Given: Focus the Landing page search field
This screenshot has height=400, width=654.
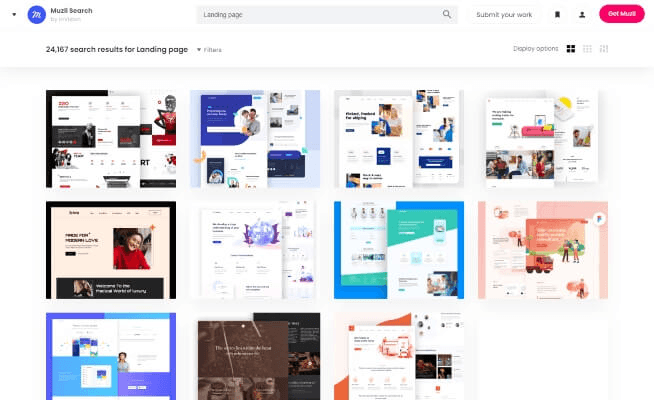Looking at the screenshot, I should point(327,15).
